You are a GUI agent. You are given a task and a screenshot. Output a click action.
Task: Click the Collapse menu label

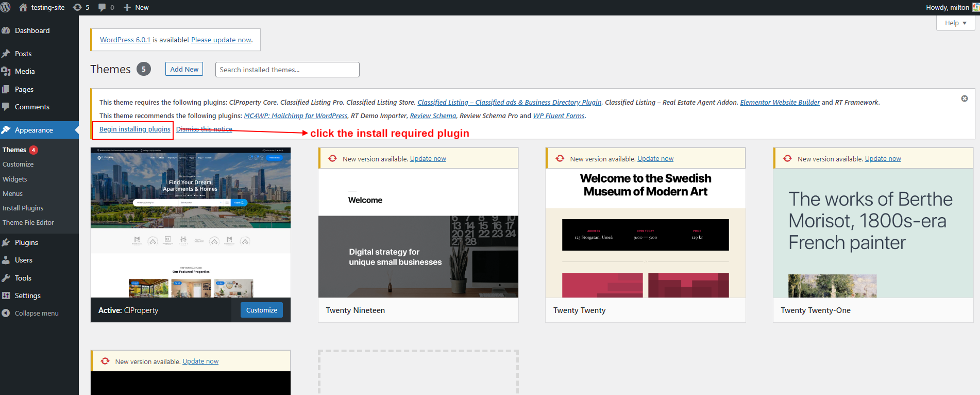(37, 313)
